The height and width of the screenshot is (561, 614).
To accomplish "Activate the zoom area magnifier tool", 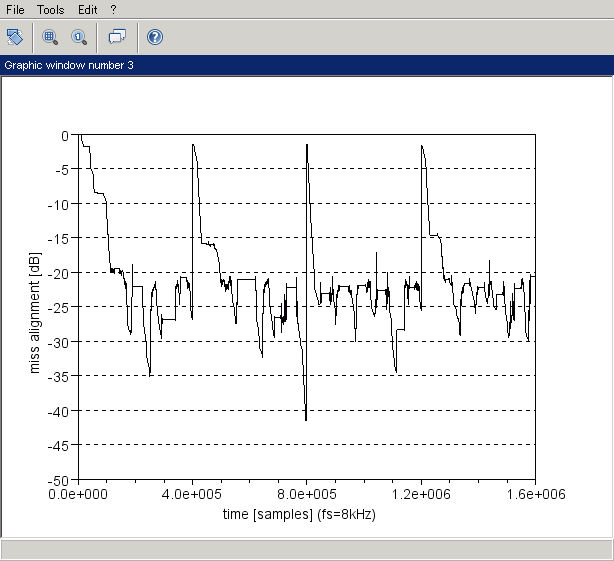I will [x=50, y=37].
